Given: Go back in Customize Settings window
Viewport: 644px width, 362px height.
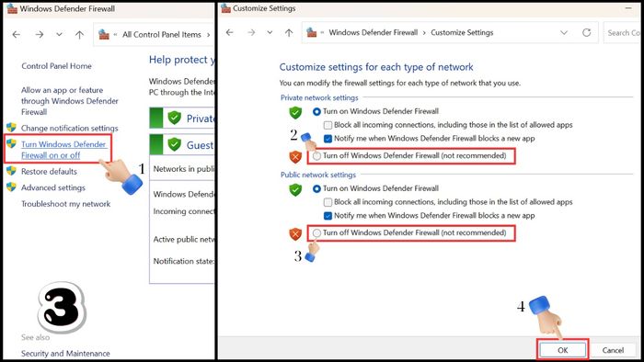Looking at the screenshot, I should point(230,32).
